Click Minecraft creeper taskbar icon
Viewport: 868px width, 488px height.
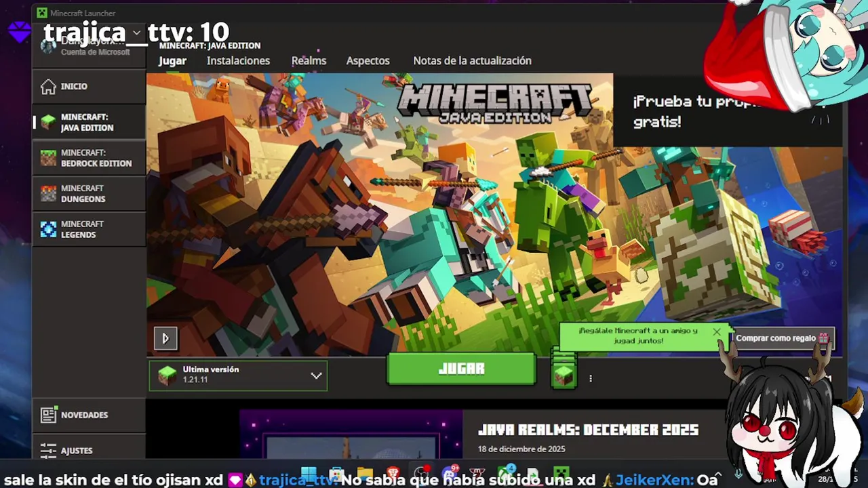click(561, 474)
